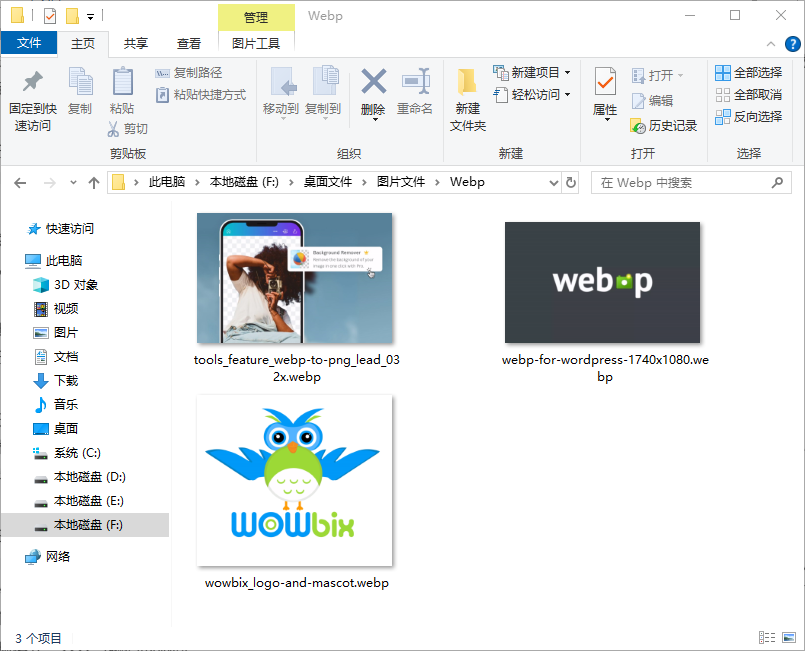Click Paste Shortcut (粘贴快捷方式)
The width and height of the screenshot is (805, 651).
(201, 95)
